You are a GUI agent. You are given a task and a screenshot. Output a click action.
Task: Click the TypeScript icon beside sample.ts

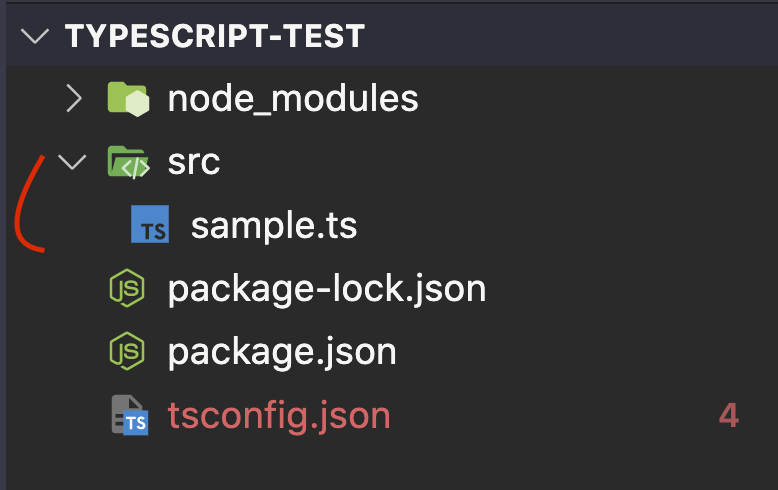coord(150,224)
